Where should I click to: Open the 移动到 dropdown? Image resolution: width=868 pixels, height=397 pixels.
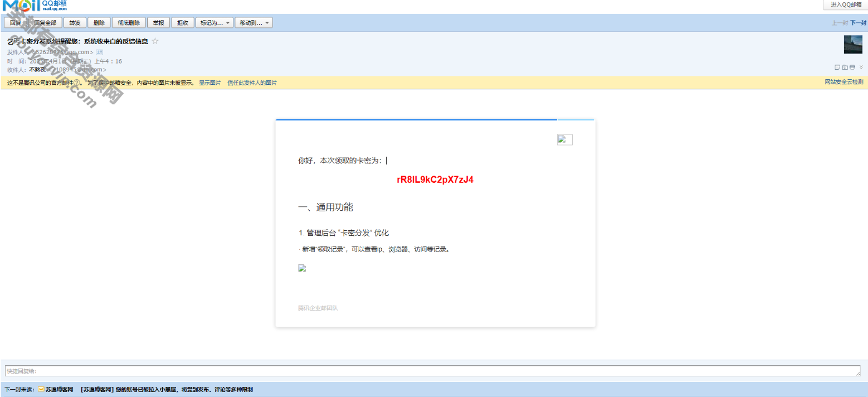coord(254,23)
